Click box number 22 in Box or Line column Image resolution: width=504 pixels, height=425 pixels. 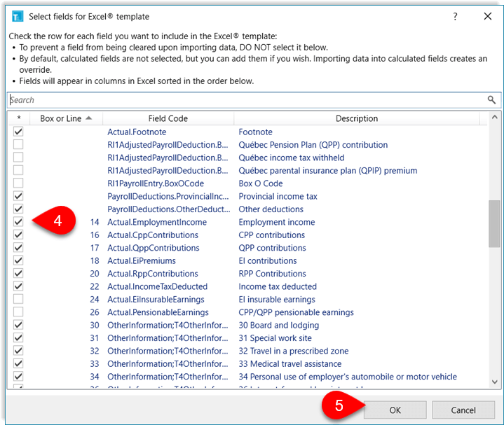[95, 286]
